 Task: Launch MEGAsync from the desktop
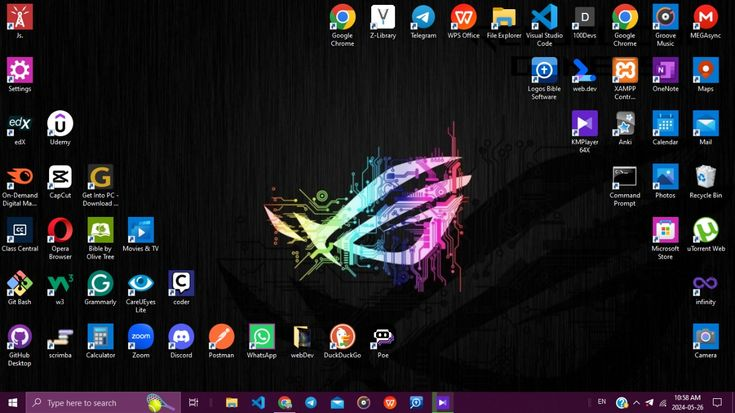click(705, 22)
